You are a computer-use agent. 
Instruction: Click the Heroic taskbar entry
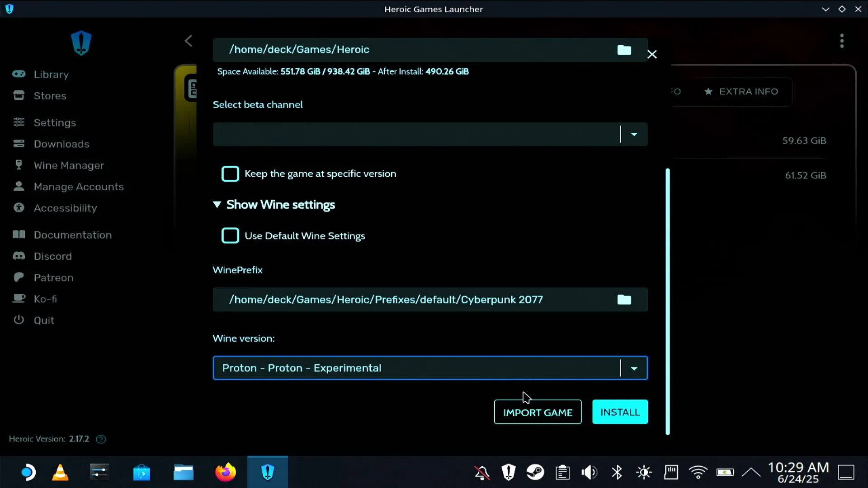coord(268,472)
